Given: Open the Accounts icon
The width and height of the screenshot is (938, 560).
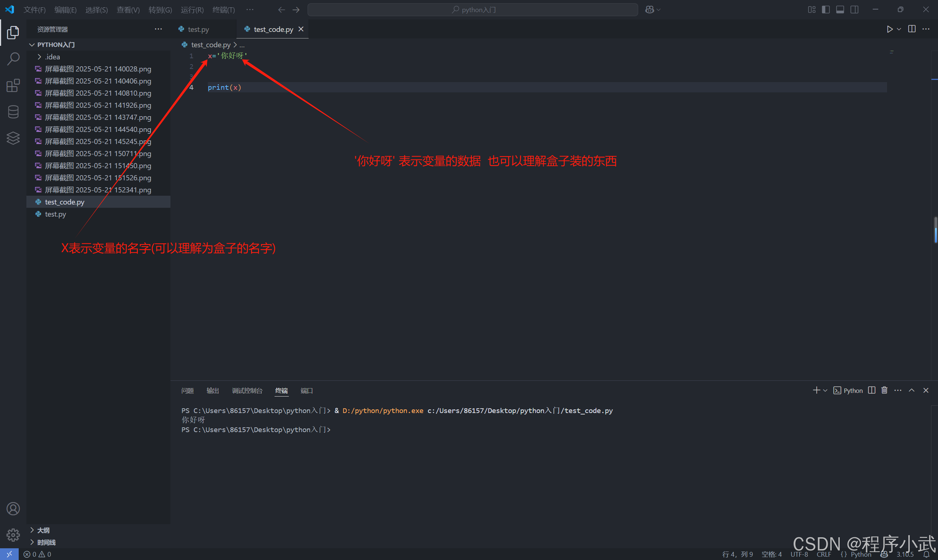Looking at the screenshot, I should (13, 509).
